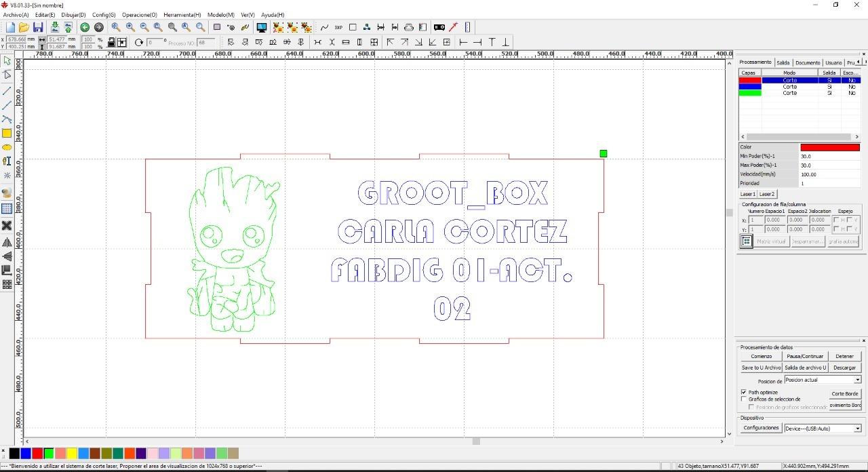Undo using the green back arrow icon

(x=85, y=27)
